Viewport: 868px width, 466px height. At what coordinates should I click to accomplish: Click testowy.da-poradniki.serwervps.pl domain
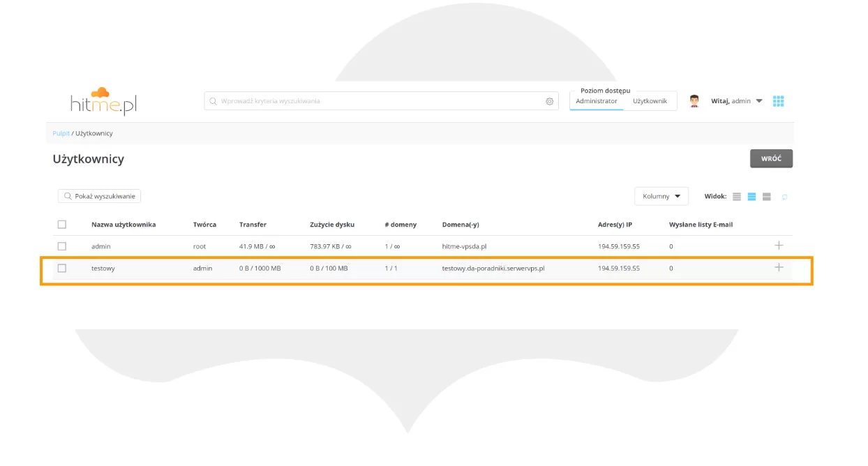[x=493, y=268]
